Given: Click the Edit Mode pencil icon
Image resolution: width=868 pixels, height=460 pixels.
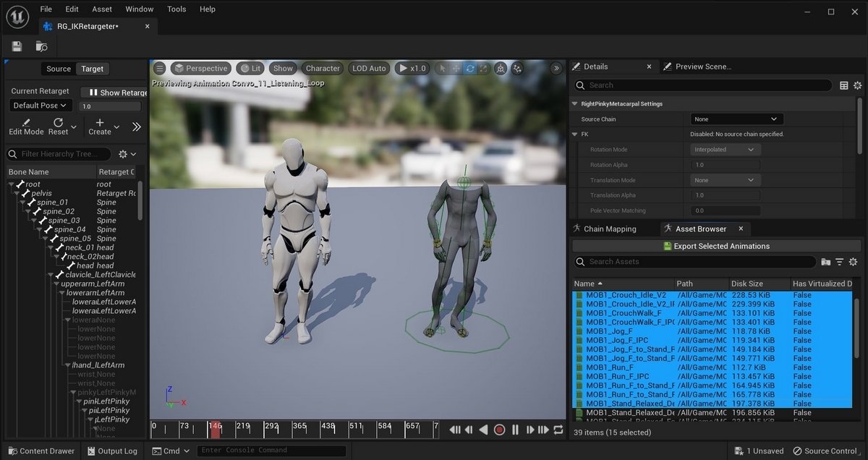Looking at the screenshot, I should (x=27, y=123).
